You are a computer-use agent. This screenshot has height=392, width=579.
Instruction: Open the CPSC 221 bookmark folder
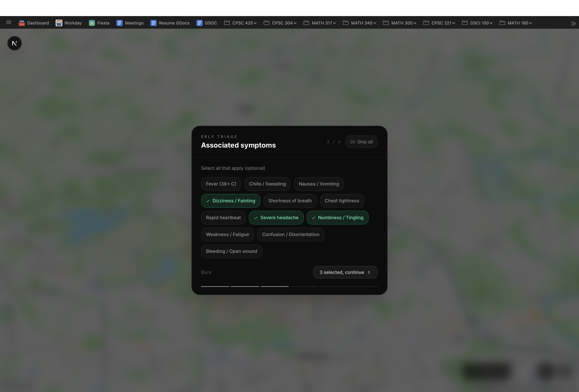click(439, 23)
